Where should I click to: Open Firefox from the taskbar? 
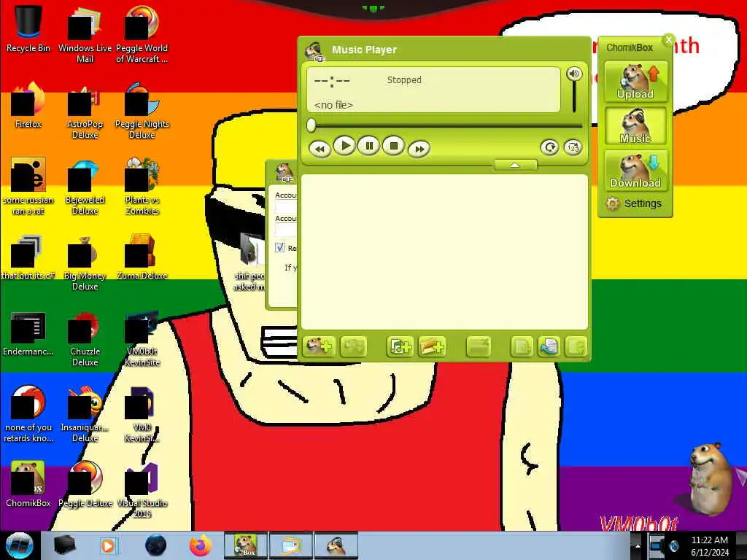coord(201,545)
